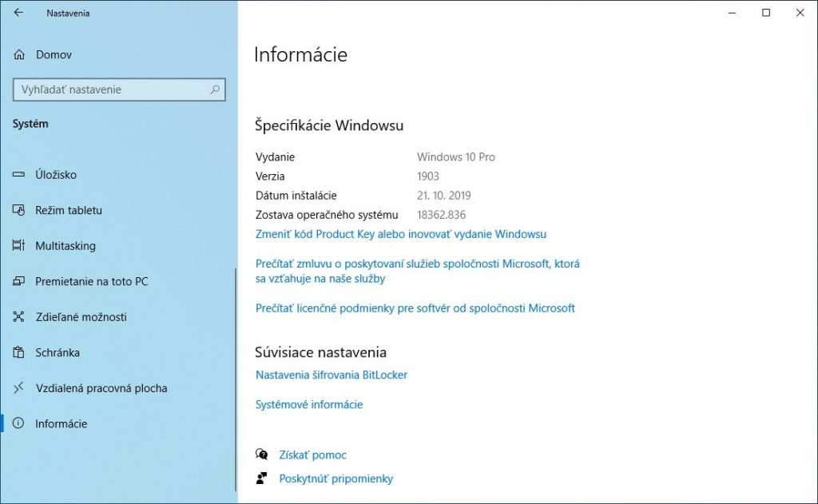
Task: Open Multitasking settings icon
Action: (18, 245)
